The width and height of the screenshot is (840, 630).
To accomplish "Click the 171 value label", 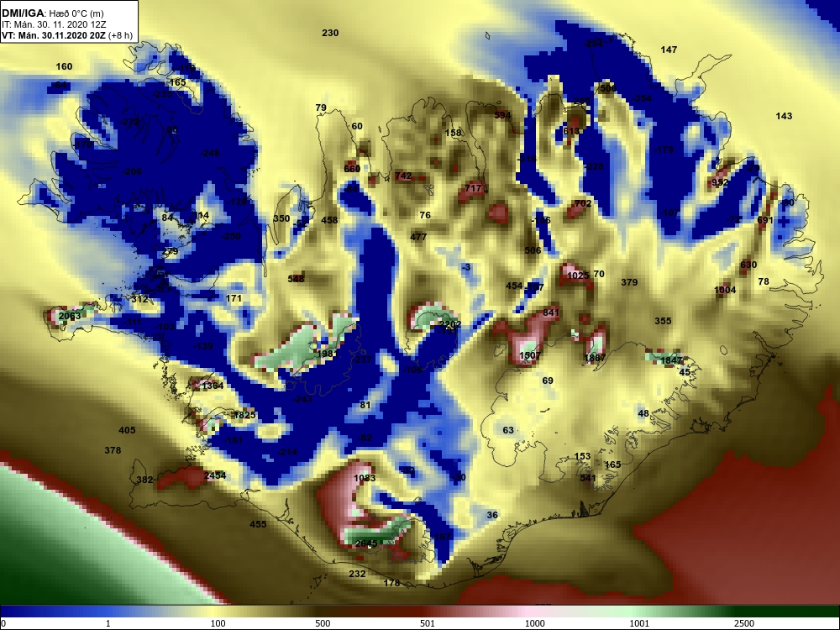I will click(x=234, y=298).
